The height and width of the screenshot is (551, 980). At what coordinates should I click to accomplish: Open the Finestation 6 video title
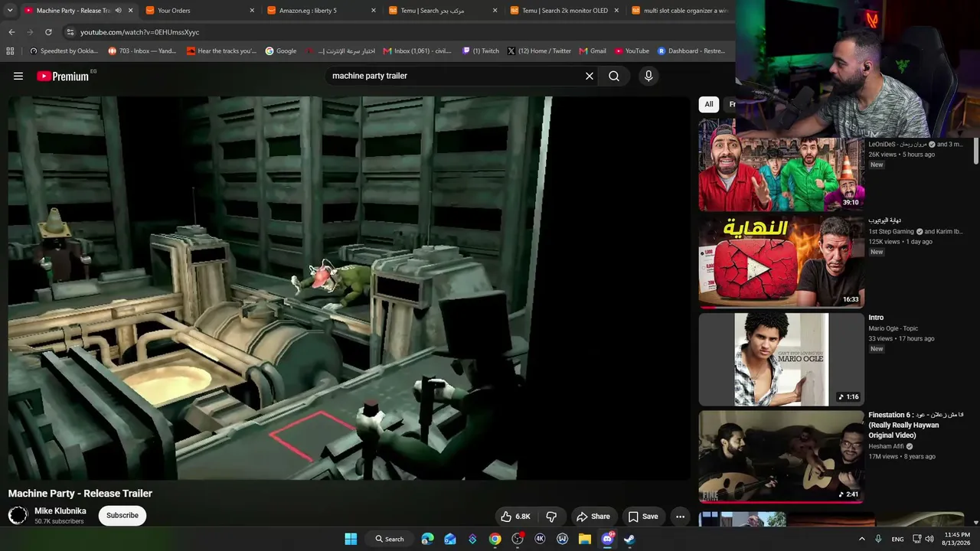click(916, 425)
